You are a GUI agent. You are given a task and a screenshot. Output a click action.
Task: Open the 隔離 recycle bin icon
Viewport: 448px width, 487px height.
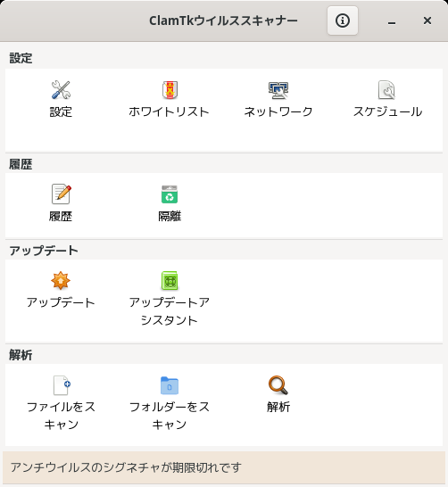[170, 194]
